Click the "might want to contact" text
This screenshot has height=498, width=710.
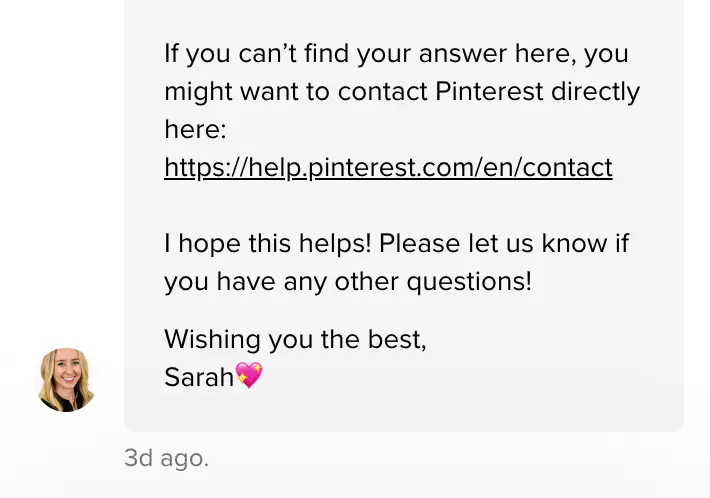296,91
